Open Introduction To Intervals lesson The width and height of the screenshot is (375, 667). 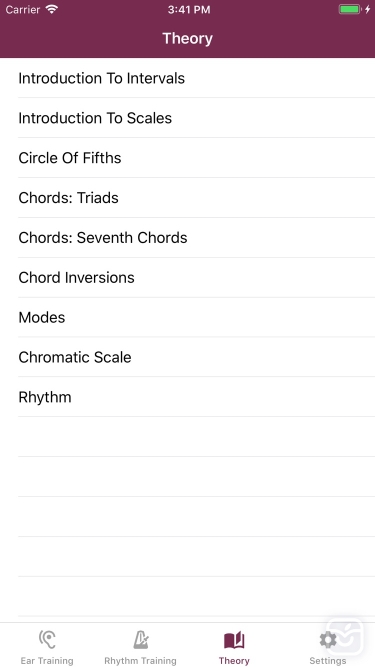point(188,78)
